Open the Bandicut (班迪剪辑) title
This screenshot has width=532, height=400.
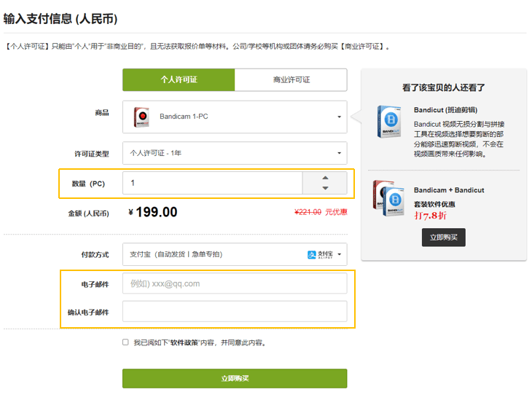coord(445,110)
